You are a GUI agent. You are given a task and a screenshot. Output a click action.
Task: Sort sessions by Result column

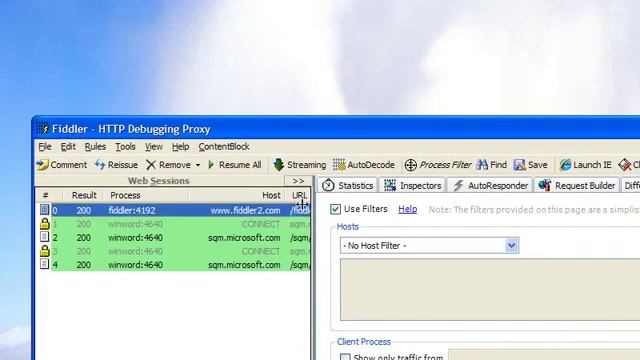84,196
